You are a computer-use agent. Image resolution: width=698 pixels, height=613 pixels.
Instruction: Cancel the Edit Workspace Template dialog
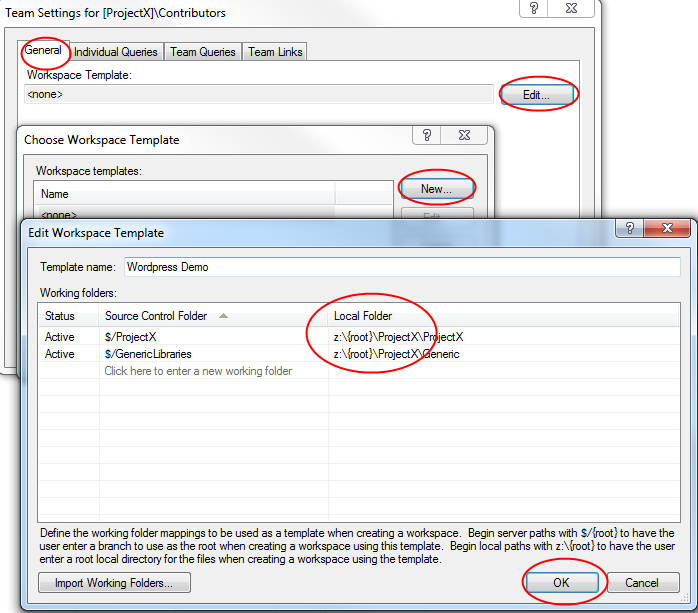click(641, 582)
